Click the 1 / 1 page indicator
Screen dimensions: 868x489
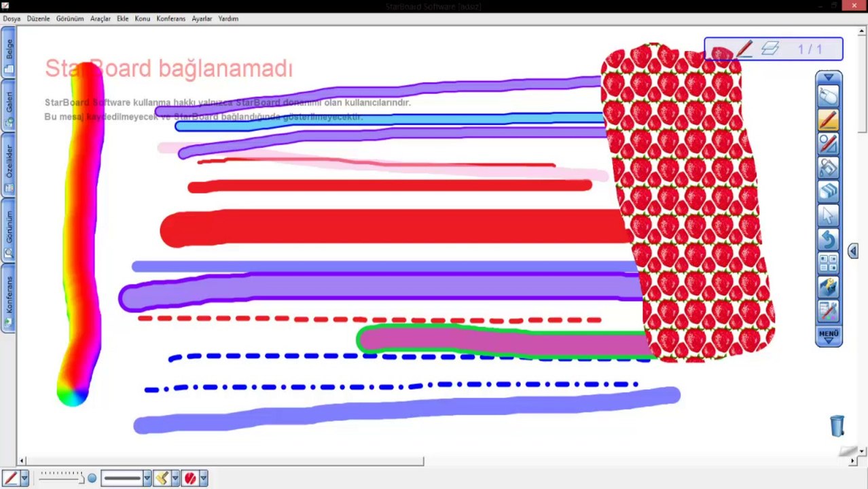tap(810, 49)
